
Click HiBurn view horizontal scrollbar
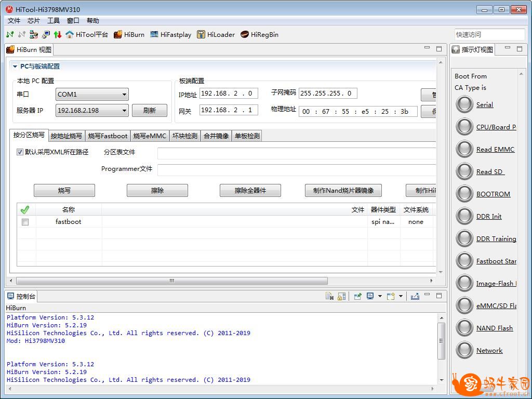point(171,281)
